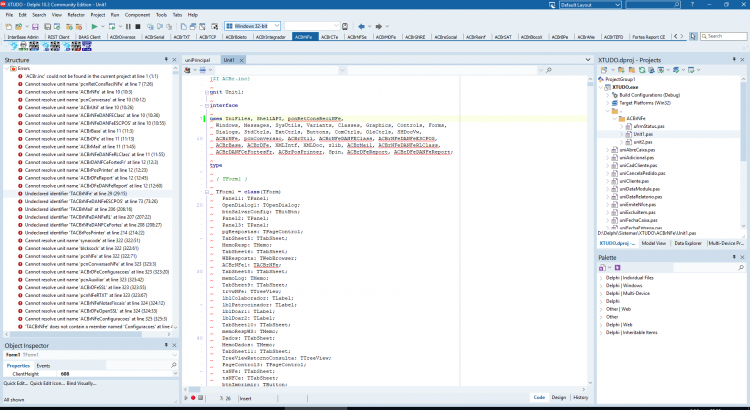Click the desktop layout icon in title bar

pyautogui.click(x=552, y=5)
